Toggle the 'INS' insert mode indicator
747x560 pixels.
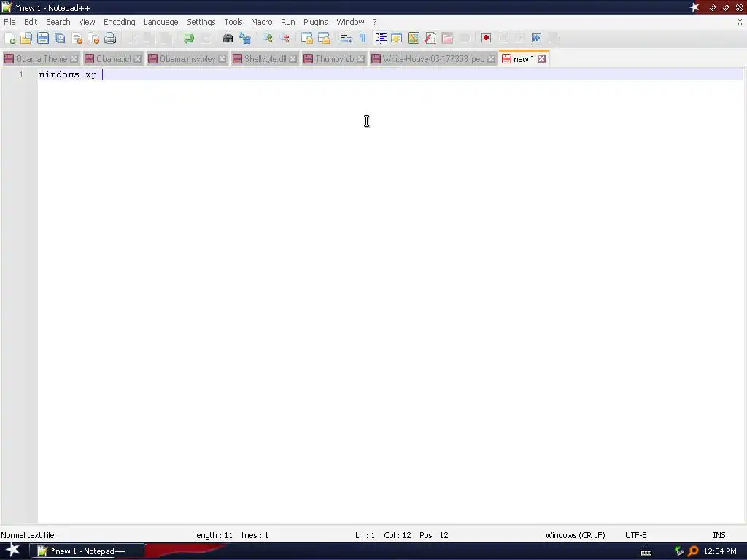719,535
